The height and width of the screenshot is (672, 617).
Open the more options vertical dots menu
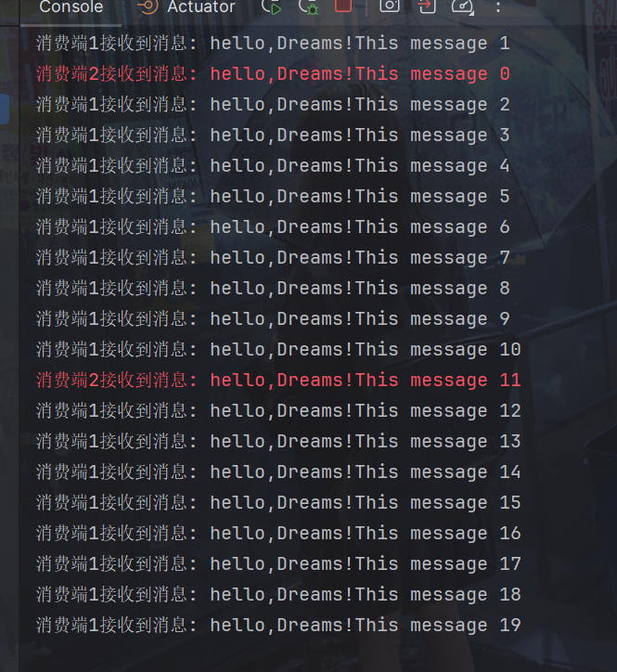tap(498, 6)
